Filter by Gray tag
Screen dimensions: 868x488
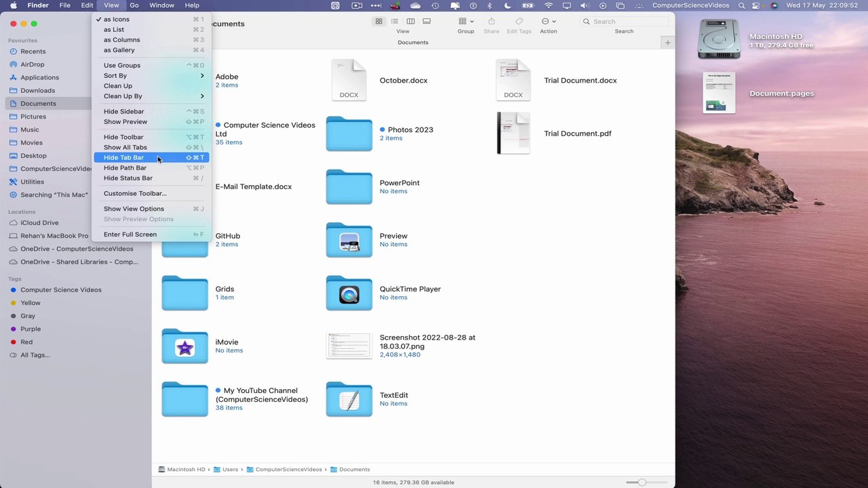[27, 316]
